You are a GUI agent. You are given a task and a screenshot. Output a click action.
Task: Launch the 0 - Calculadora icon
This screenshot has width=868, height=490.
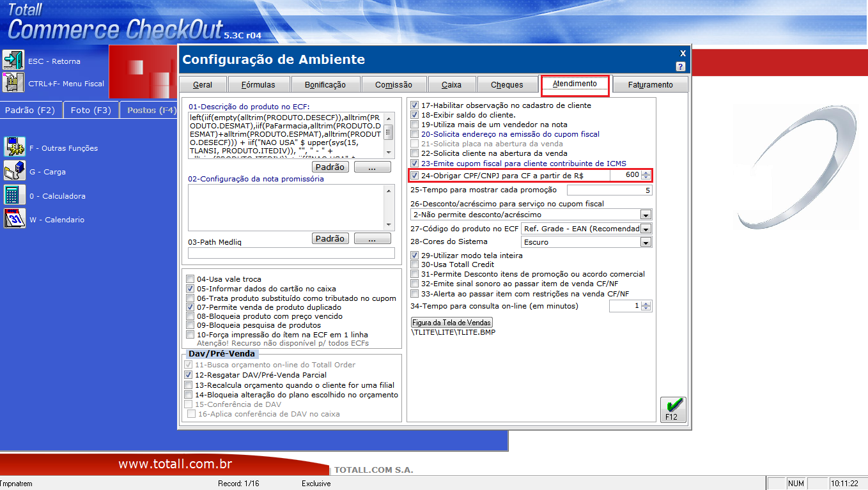pyautogui.click(x=15, y=195)
